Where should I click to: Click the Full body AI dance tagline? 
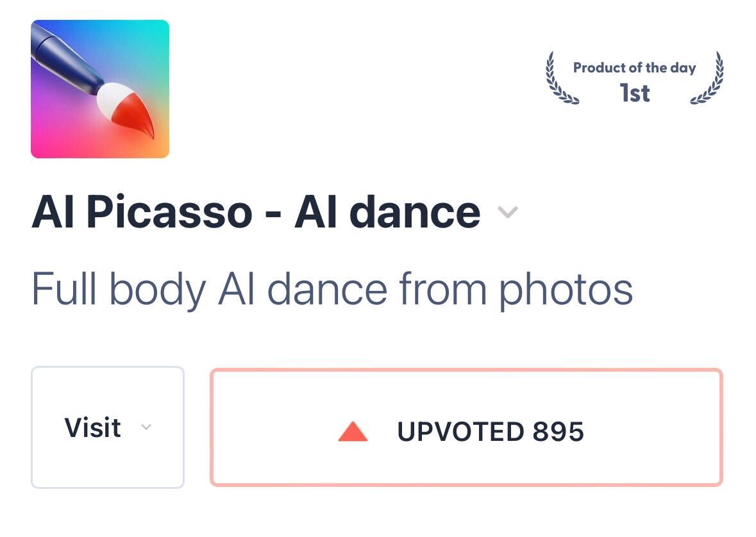[332, 290]
